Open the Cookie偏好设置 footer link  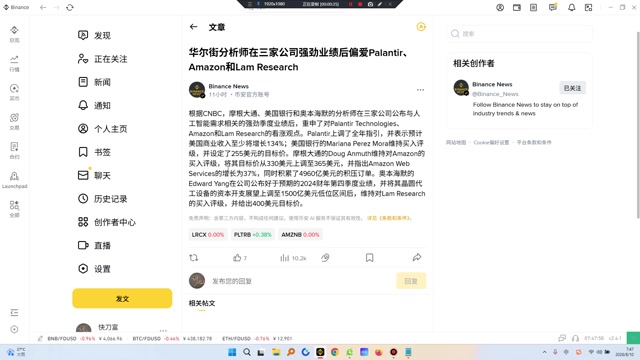click(x=491, y=142)
